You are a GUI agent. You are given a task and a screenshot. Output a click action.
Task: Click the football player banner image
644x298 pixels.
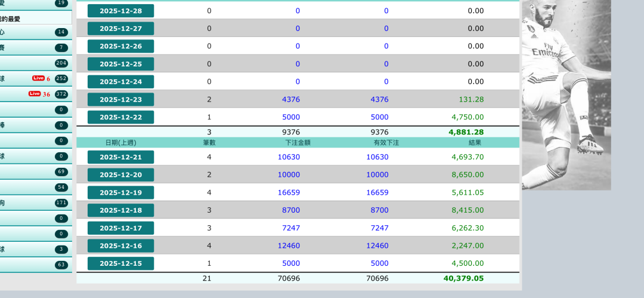(566, 94)
